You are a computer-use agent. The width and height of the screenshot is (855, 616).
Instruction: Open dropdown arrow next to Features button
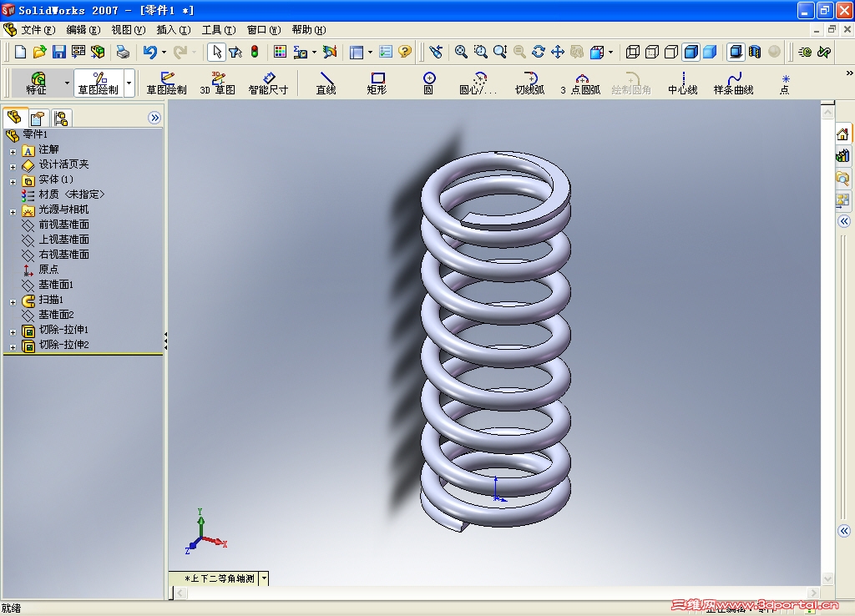point(67,83)
